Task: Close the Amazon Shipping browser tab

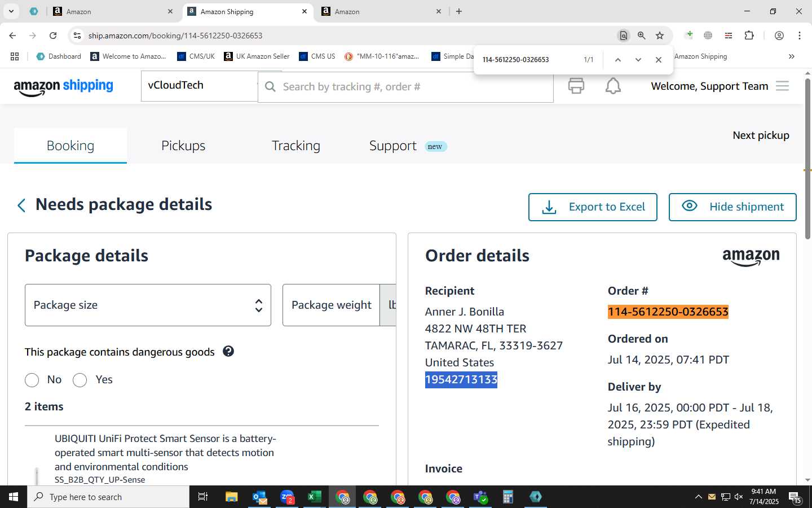Action: click(x=304, y=11)
